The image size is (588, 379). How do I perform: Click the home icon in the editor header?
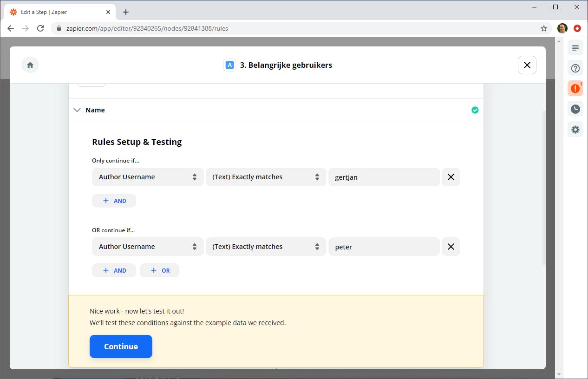[x=30, y=65]
